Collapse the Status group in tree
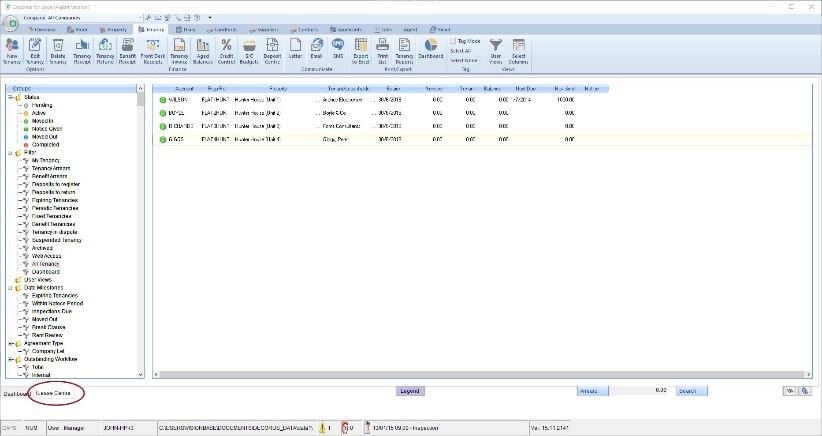Image resolution: width=822 pixels, height=436 pixels. [x=9, y=97]
